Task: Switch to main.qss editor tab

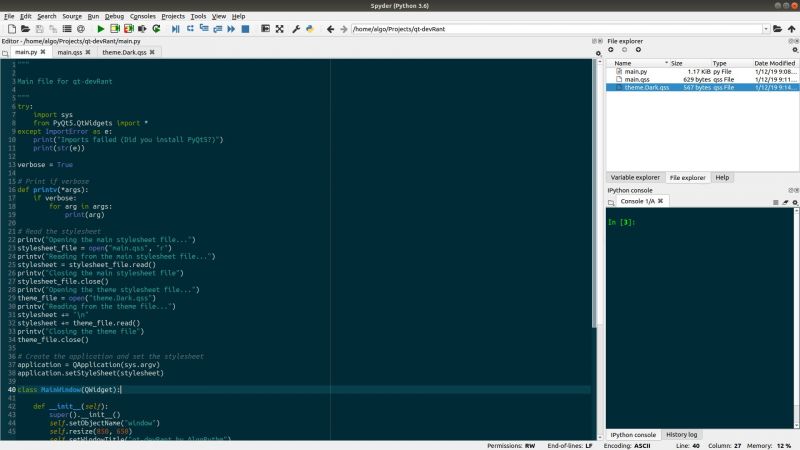Action: point(69,52)
